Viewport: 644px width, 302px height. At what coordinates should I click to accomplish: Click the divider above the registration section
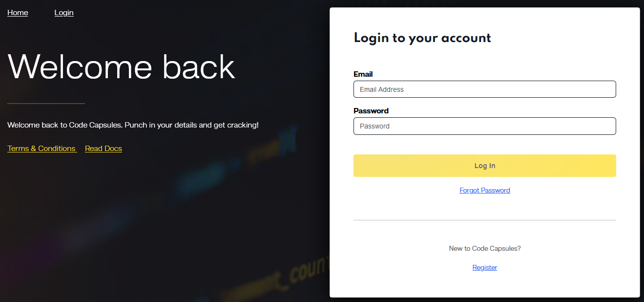(484, 220)
